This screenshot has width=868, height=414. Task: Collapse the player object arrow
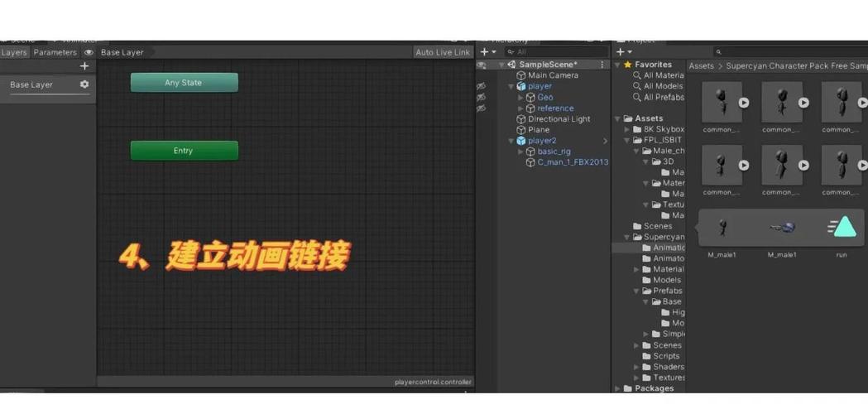click(x=511, y=86)
